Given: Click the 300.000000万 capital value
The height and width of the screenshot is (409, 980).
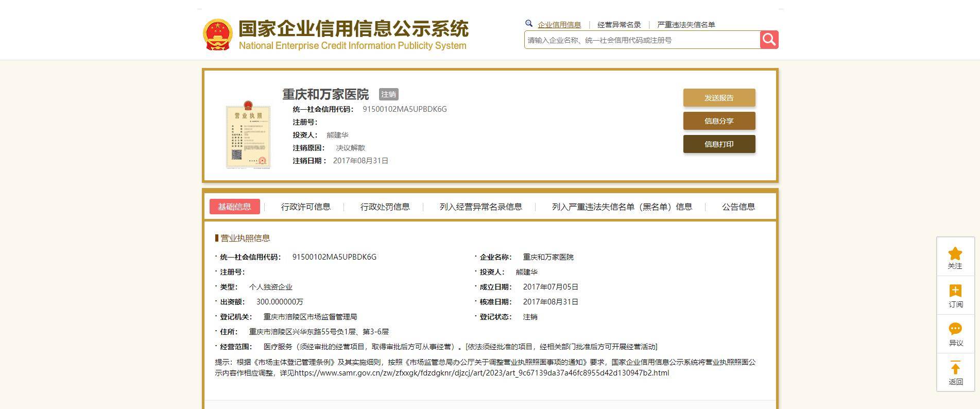Looking at the screenshot, I should coord(280,302).
